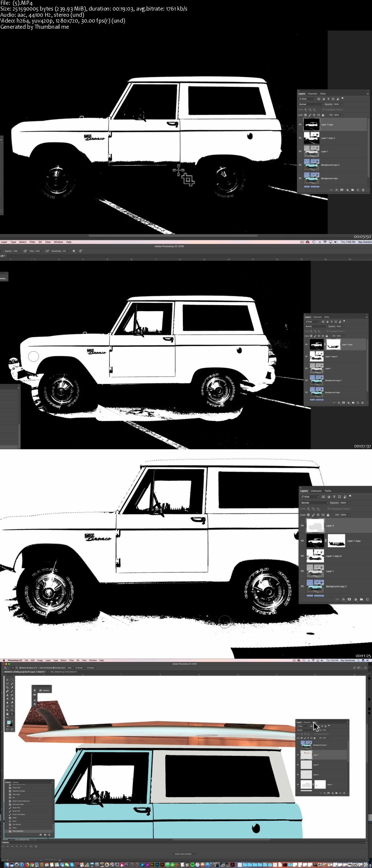372x868 pixels.
Task: Select the Crop tool
Action: coord(7,687)
